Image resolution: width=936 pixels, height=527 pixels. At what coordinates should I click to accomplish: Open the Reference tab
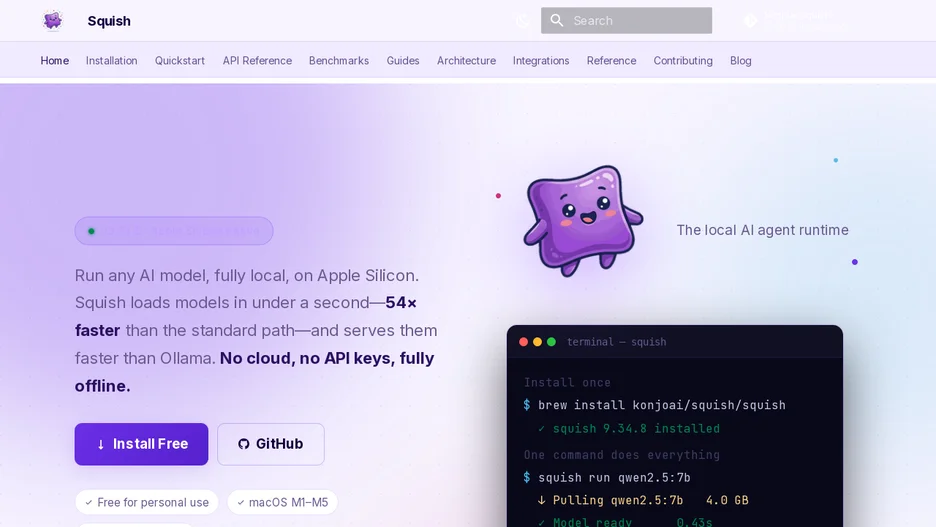pos(611,60)
